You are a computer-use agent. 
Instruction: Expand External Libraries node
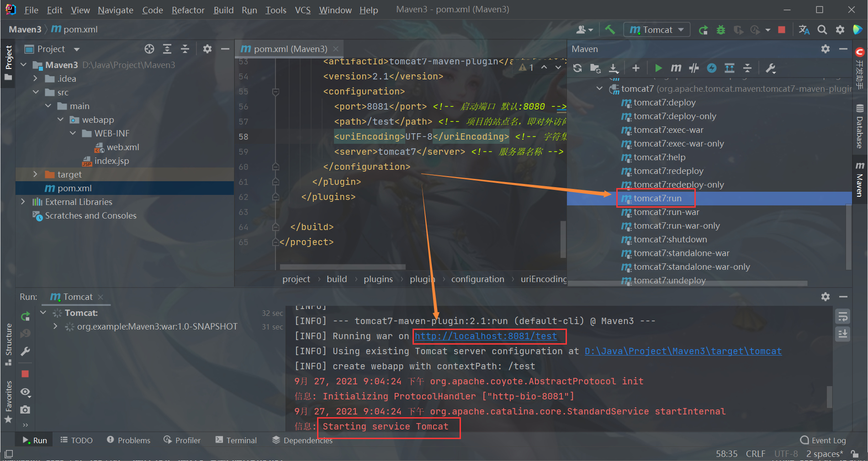click(x=23, y=202)
